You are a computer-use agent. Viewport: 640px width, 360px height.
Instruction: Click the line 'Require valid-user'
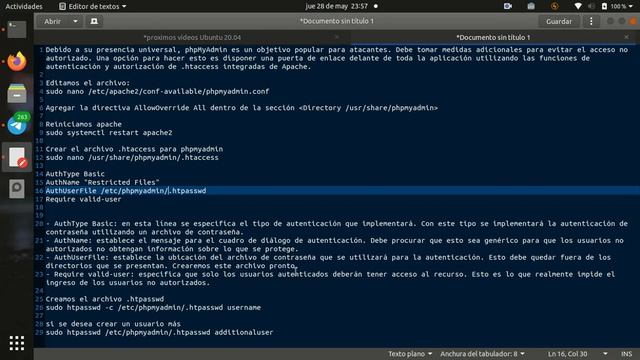tap(83, 199)
